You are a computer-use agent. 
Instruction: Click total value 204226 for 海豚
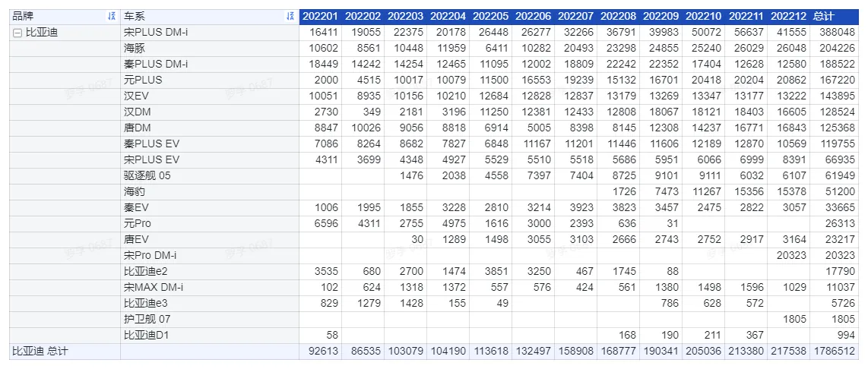click(838, 48)
